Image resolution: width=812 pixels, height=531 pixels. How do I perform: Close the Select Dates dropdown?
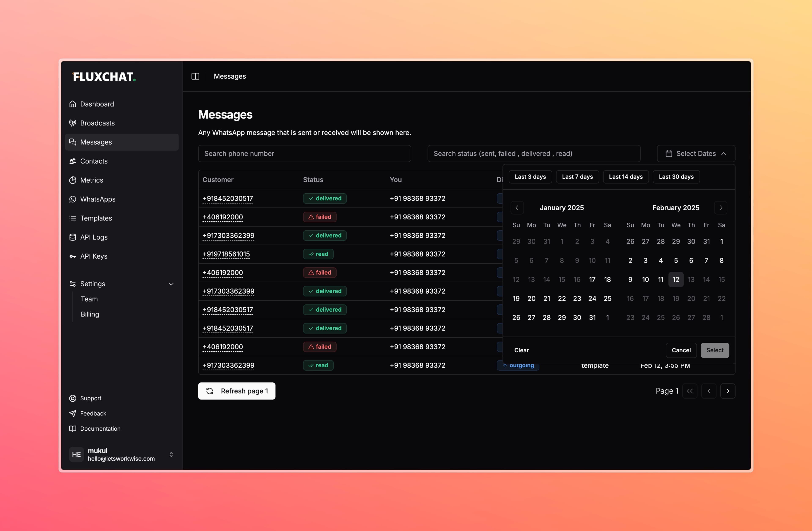click(696, 153)
